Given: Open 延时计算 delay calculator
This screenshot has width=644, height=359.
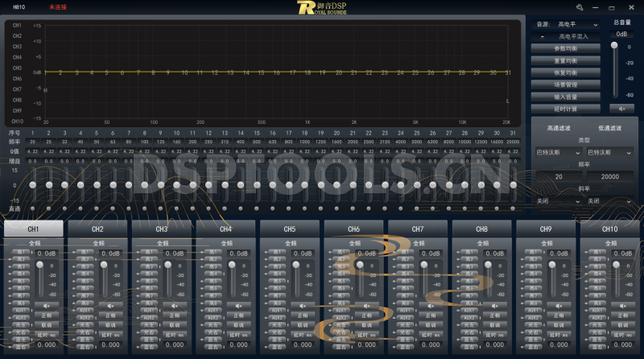Looking at the screenshot, I should (566, 109).
